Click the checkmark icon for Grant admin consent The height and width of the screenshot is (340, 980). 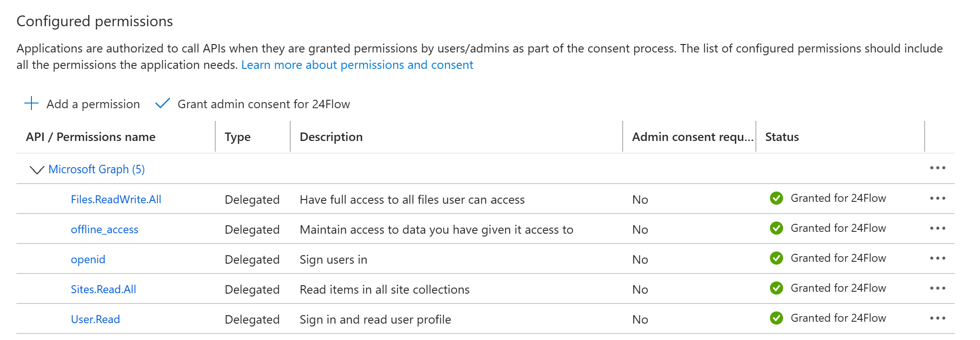coord(162,103)
